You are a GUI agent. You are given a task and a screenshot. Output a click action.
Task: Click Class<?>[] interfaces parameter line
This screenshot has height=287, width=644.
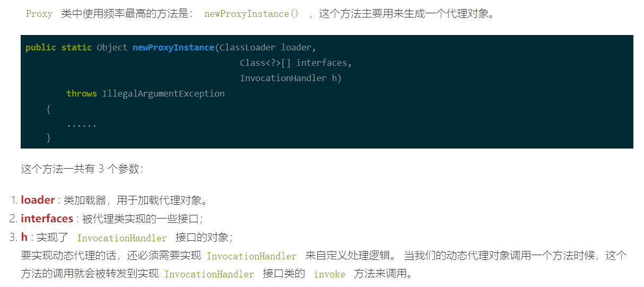click(296, 63)
